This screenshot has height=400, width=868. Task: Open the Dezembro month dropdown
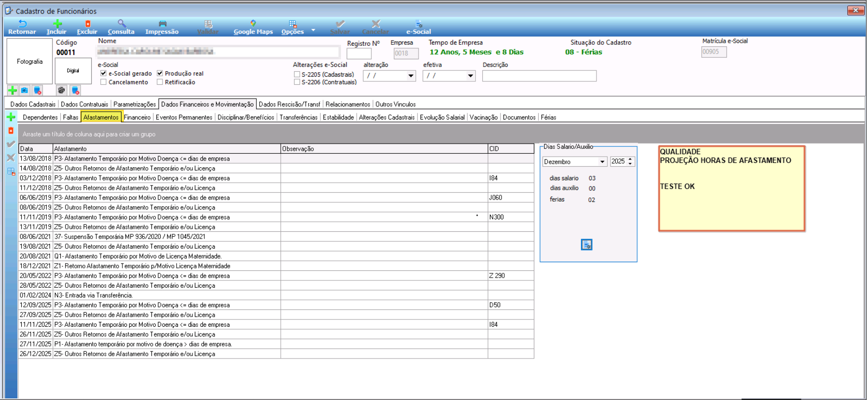pos(602,162)
